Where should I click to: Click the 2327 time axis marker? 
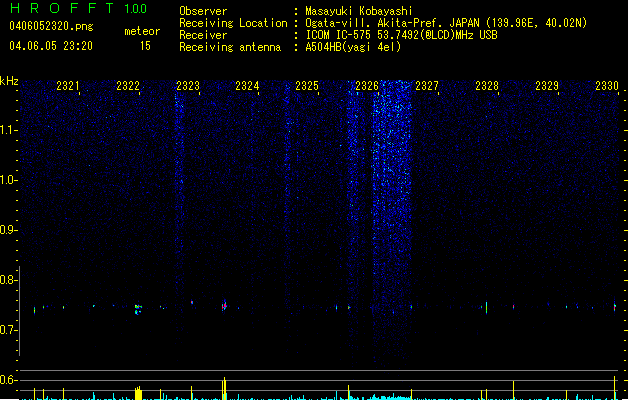point(427,86)
